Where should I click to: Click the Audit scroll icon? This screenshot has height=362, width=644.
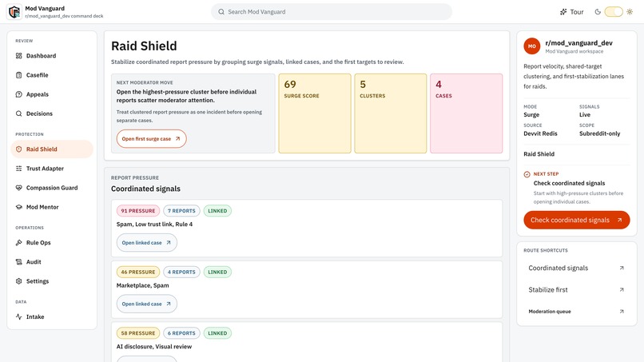(19, 262)
